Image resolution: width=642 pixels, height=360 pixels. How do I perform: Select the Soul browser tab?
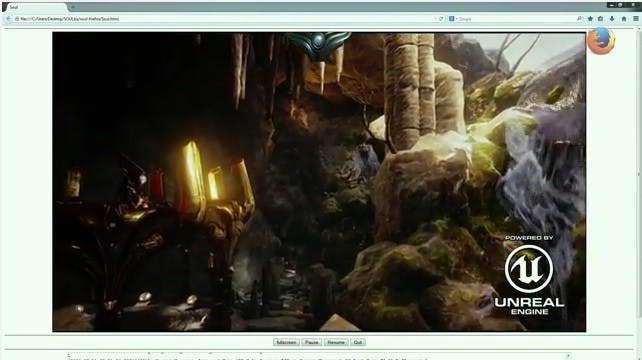click(35, 7)
